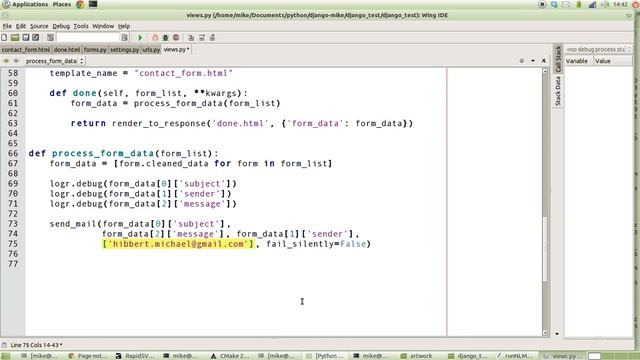The height and width of the screenshot is (360, 640).
Task: Click the Save As toolbar icon
Action: pos(36,38)
